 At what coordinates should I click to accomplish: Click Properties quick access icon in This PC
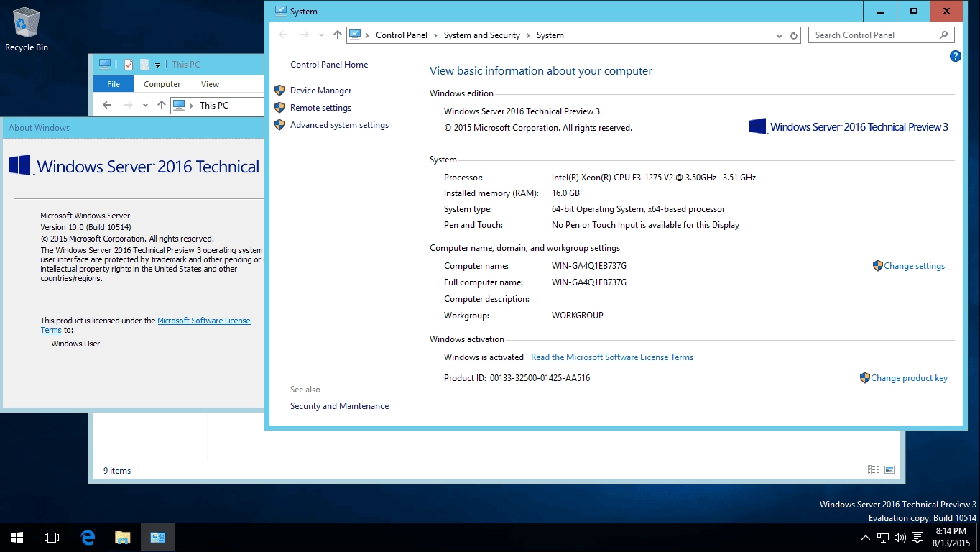point(129,65)
